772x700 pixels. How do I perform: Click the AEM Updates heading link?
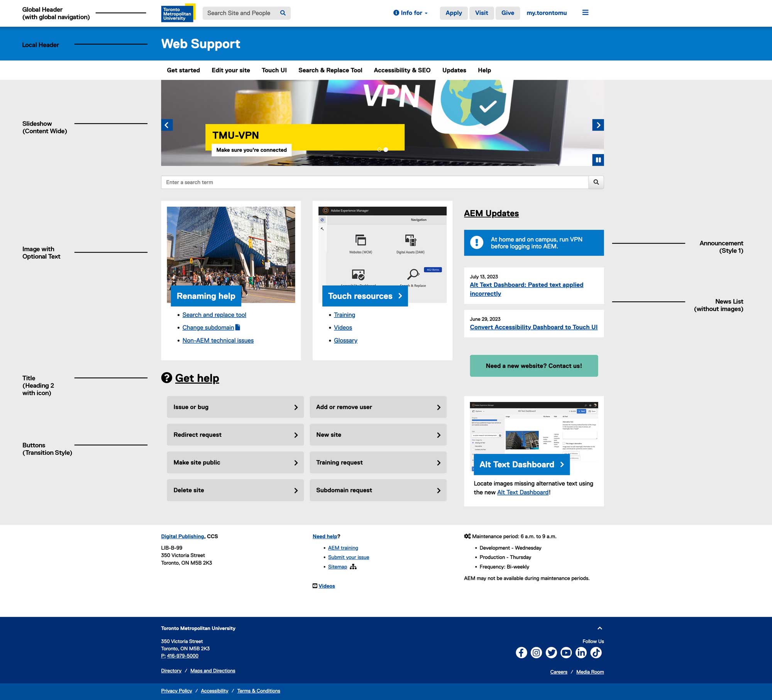coord(491,213)
